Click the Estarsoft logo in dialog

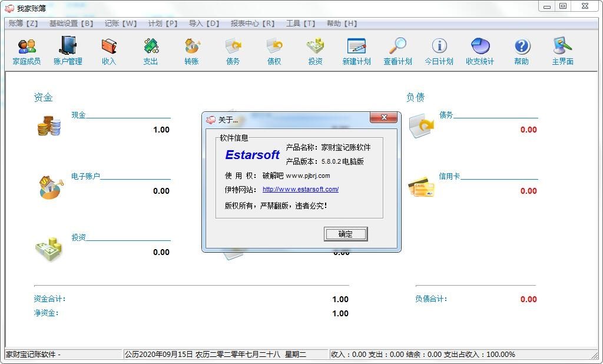tap(252, 155)
